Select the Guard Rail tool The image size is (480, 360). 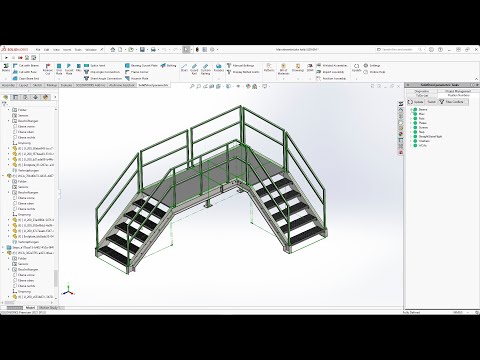(x=194, y=69)
